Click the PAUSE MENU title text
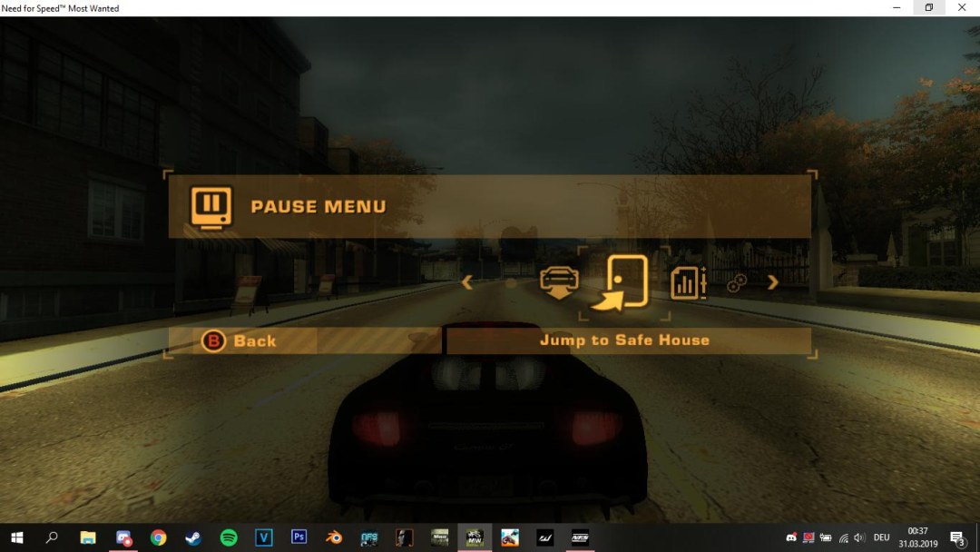The image size is (980, 552). point(318,207)
